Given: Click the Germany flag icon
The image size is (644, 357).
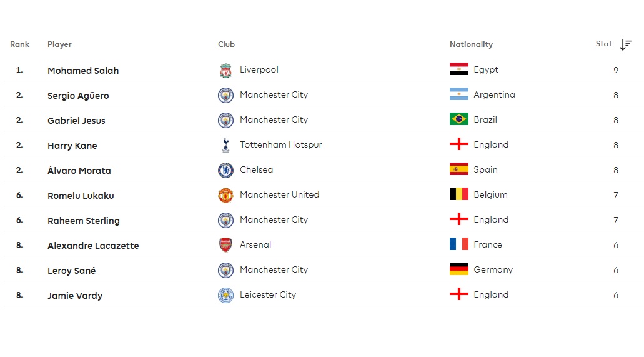Looking at the screenshot, I should click(x=459, y=269).
